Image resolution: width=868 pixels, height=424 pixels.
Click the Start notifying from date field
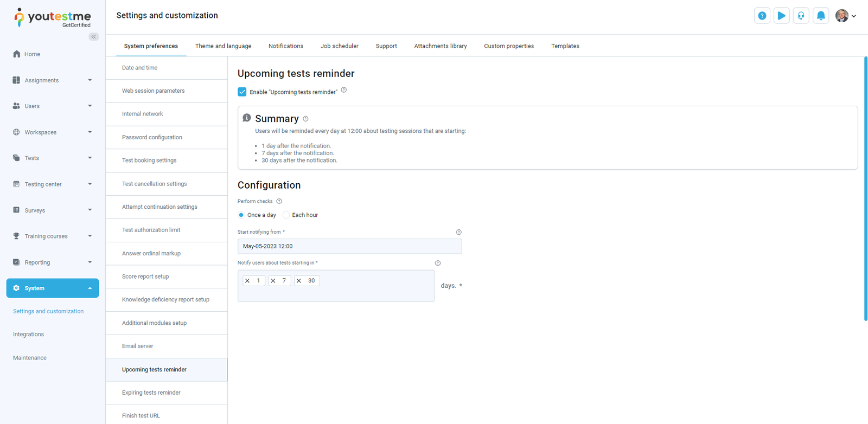[x=349, y=246]
